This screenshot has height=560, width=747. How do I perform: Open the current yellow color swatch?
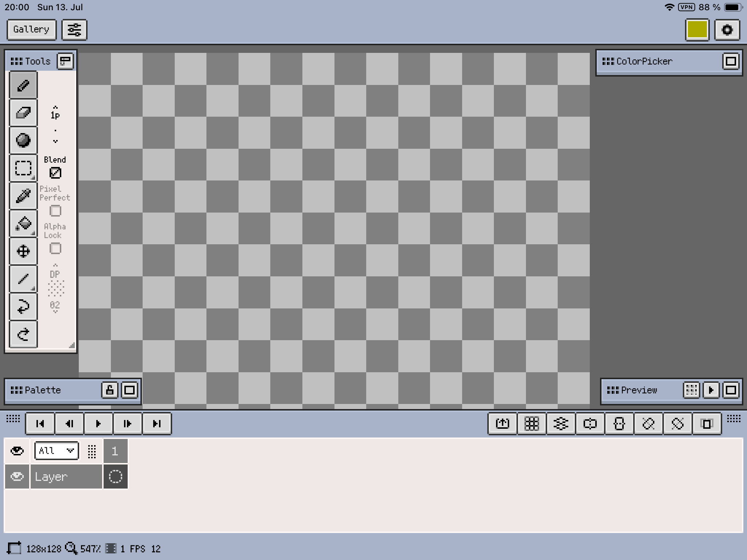point(697,30)
